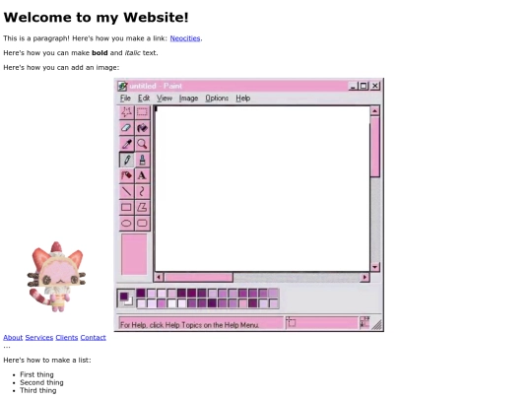Choose the Pencil tool

(126, 160)
